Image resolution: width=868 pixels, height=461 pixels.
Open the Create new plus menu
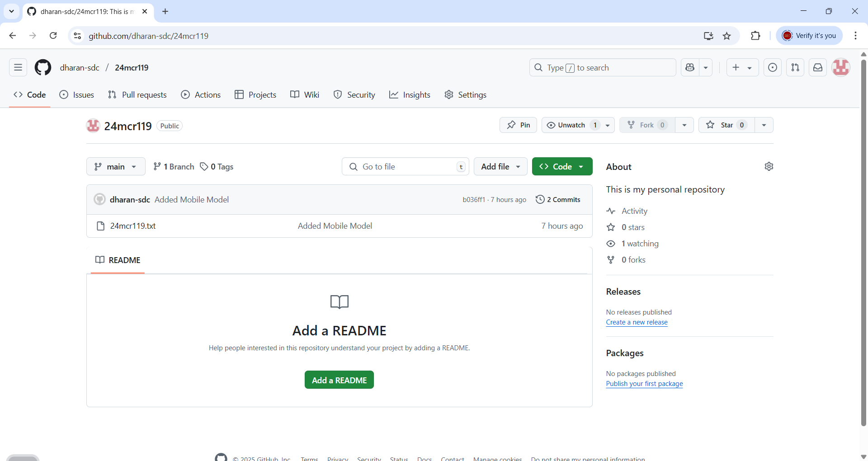pos(742,67)
